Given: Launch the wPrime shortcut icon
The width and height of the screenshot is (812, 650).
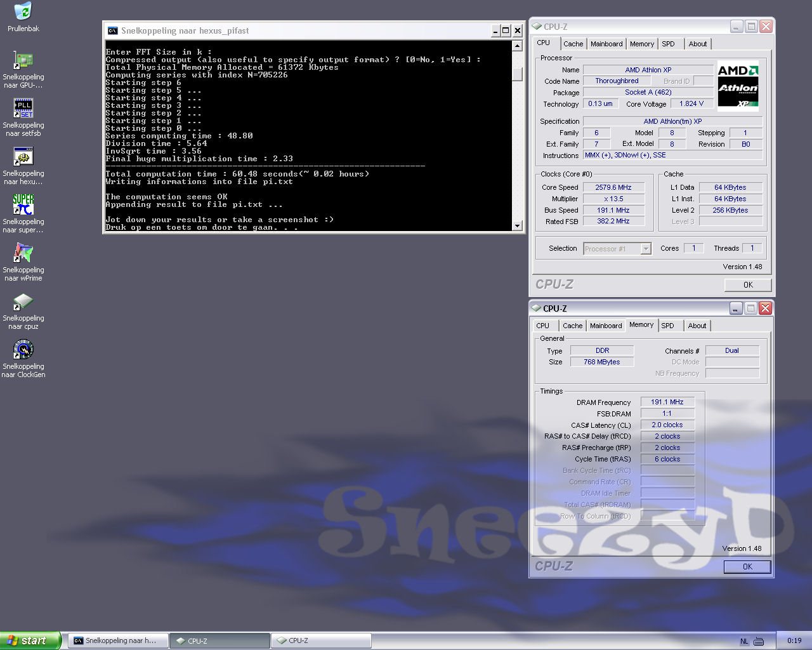Looking at the screenshot, I should [23, 253].
